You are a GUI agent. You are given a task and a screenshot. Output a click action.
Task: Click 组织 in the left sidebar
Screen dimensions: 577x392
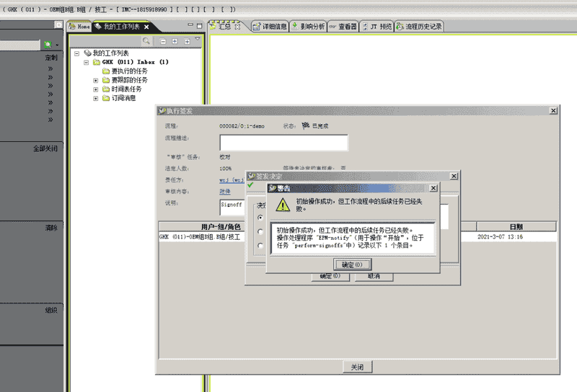pyautogui.click(x=51, y=311)
